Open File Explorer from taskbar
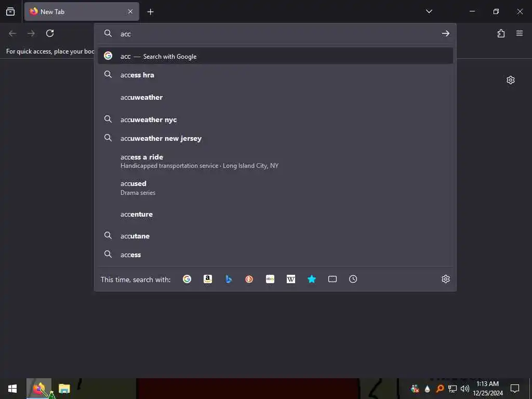The height and width of the screenshot is (399, 532). click(x=64, y=389)
